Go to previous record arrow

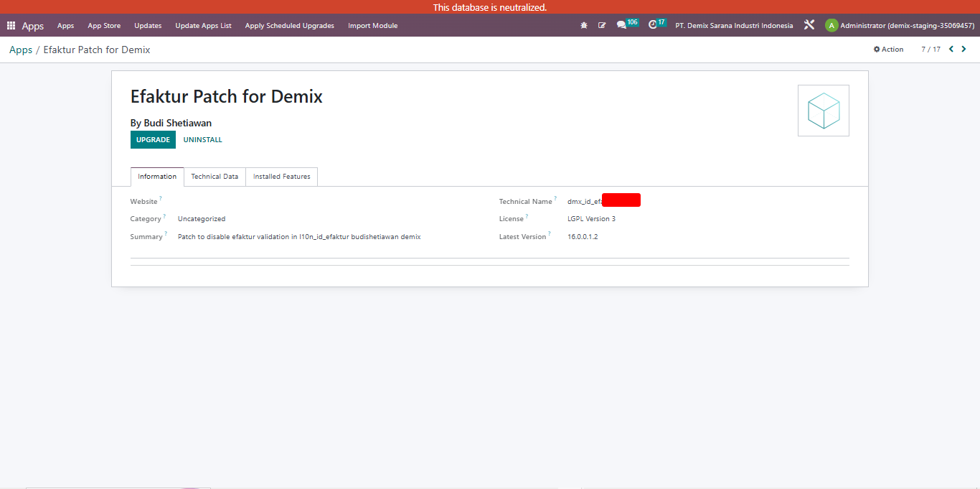coord(951,50)
